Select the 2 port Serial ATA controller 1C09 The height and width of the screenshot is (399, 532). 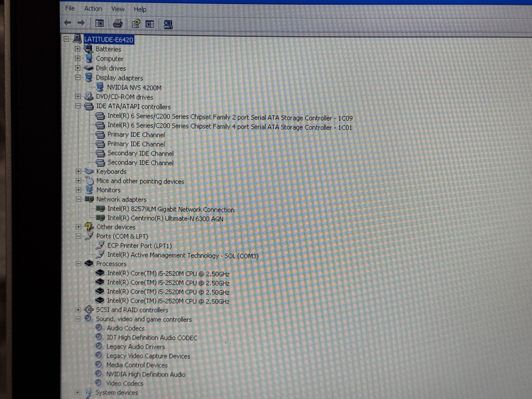point(230,117)
